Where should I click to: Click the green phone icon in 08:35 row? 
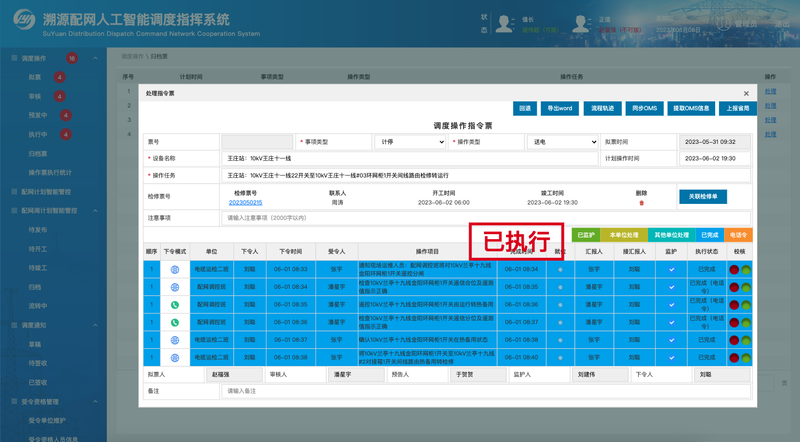pos(174,305)
